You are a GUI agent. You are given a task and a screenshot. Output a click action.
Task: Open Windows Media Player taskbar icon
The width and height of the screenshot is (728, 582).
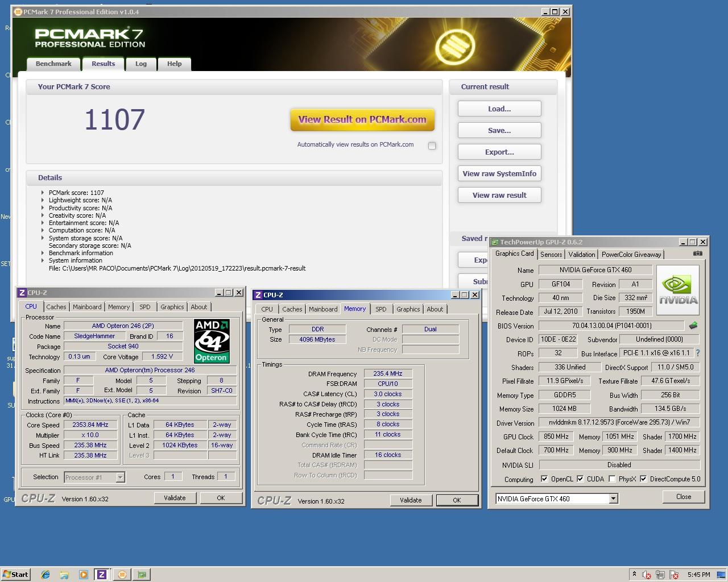(x=83, y=575)
